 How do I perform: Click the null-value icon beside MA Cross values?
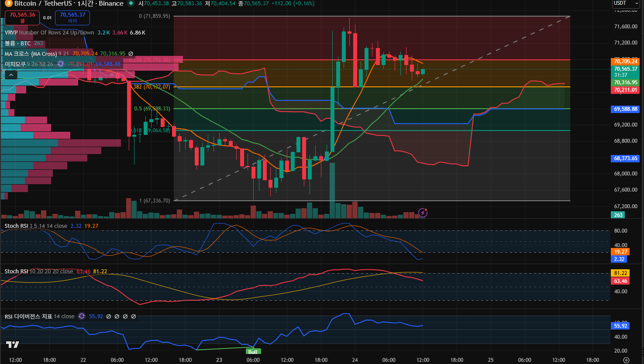131,54
